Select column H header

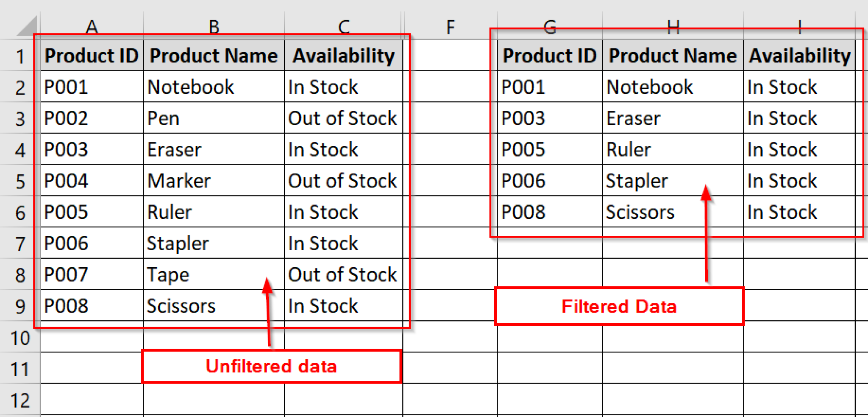(x=673, y=26)
